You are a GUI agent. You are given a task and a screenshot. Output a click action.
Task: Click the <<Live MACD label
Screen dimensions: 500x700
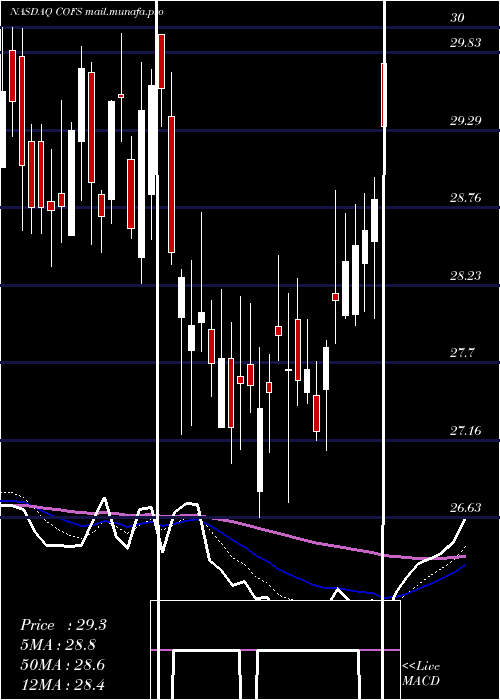tap(421, 673)
